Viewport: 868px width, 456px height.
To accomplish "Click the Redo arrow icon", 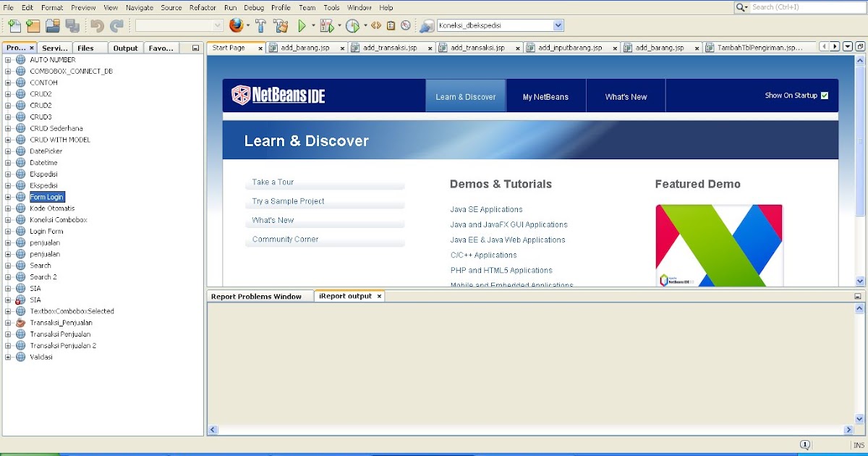I will click(x=116, y=26).
